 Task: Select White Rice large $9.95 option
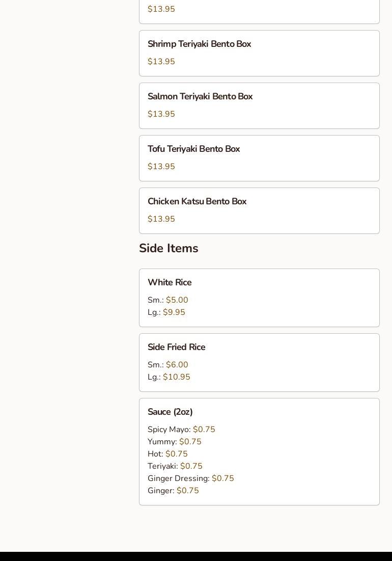[x=166, y=312]
